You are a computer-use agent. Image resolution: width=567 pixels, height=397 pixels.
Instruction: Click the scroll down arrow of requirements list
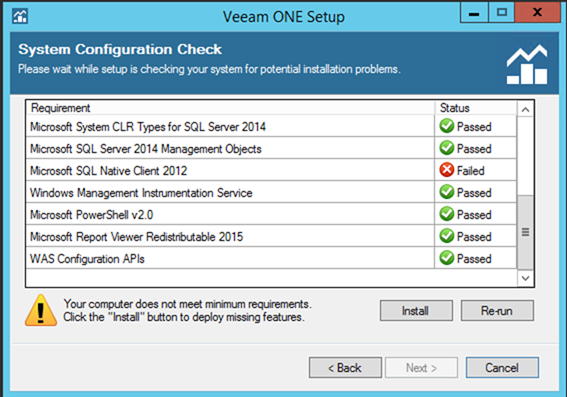click(525, 278)
